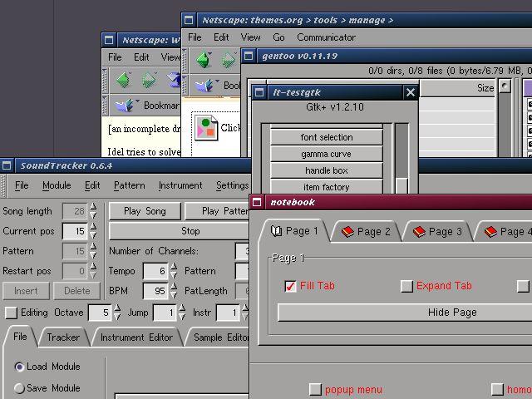Adjust Octave spinner arrows
532x399 pixels.
(117, 313)
